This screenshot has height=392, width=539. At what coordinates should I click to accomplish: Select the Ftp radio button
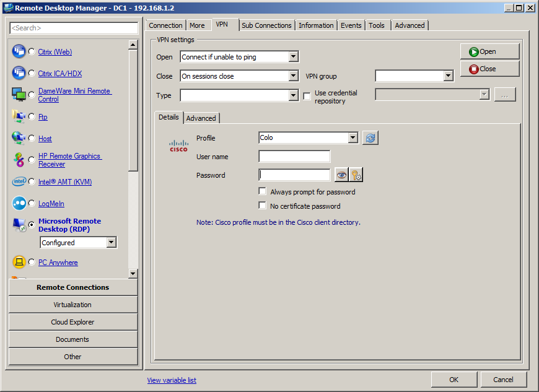(x=32, y=116)
